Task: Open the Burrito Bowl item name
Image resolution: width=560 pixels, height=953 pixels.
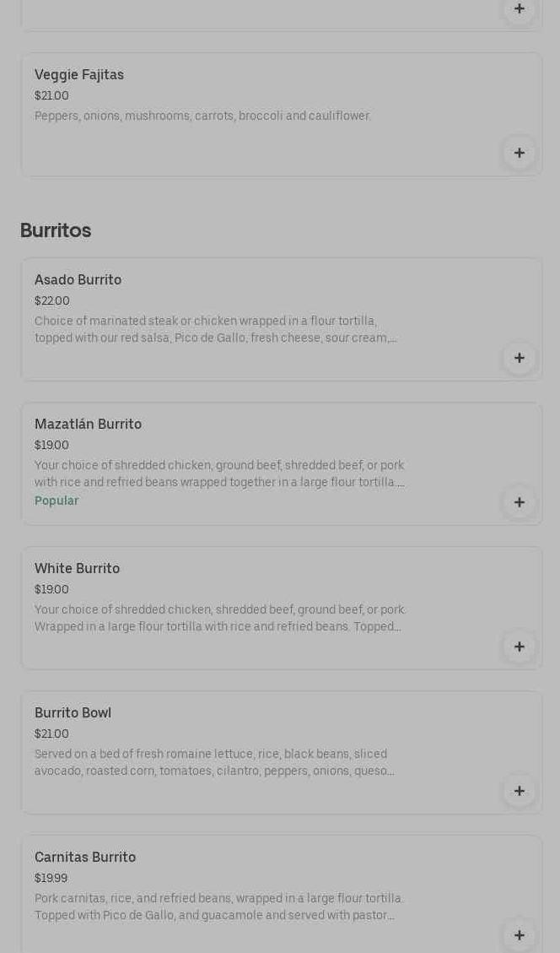Action: (73, 713)
